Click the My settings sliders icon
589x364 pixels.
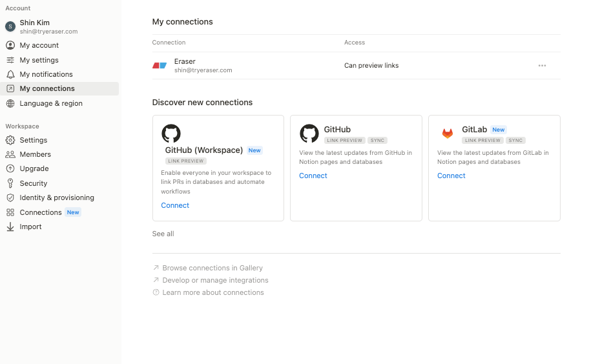pyautogui.click(x=10, y=60)
